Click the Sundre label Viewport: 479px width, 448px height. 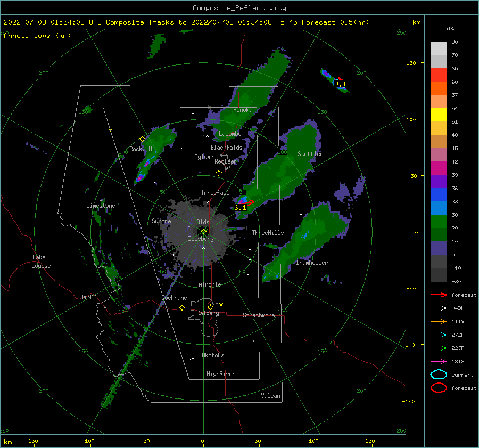[161, 221]
